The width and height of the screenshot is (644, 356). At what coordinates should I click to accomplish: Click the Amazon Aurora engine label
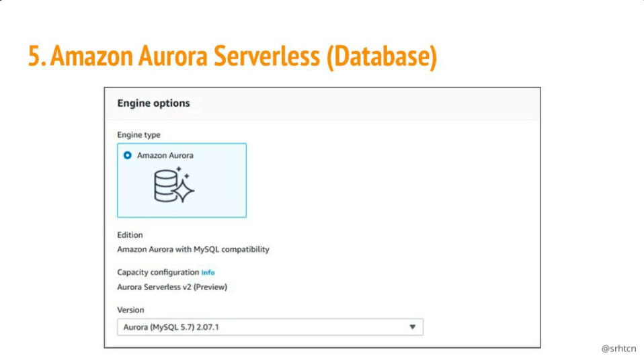(x=165, y=155)
